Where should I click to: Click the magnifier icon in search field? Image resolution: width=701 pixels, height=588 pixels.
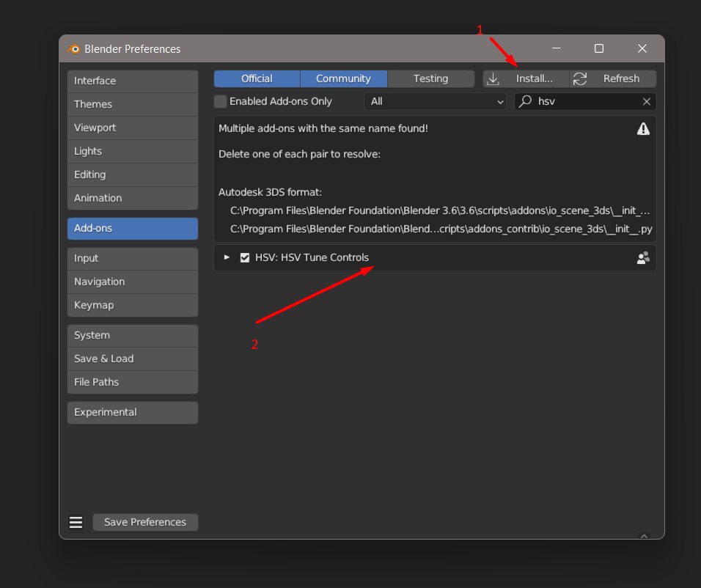pyautogui.click(x=525, y=101)
